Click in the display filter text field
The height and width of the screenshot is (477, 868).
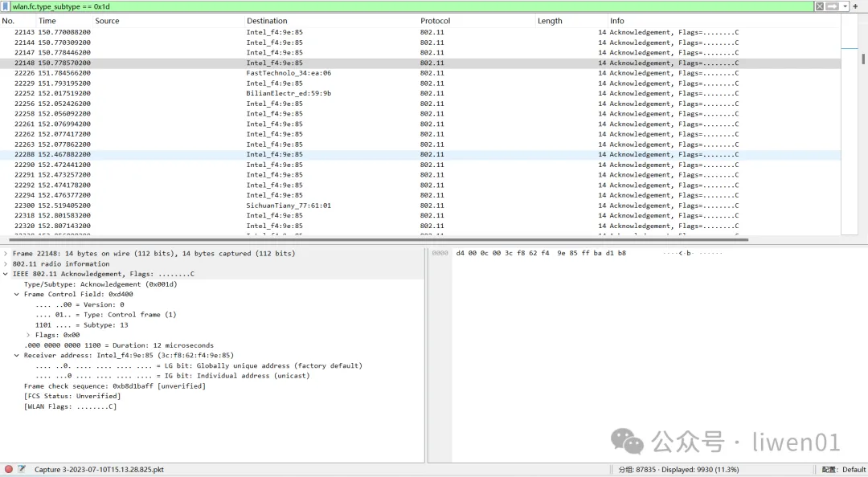pos(402,6)
